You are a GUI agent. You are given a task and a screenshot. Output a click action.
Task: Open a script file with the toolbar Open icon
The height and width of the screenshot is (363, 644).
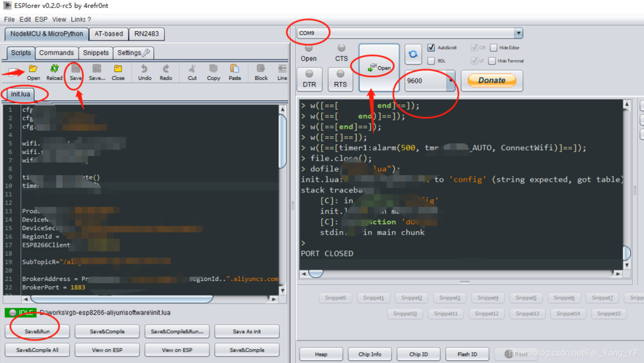coord(33,72)
